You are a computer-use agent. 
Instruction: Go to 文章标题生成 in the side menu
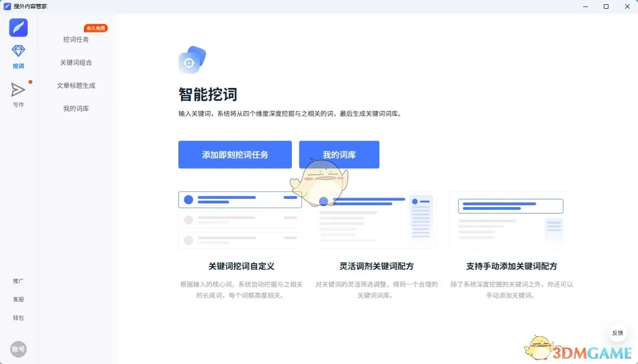click(76, 86)
